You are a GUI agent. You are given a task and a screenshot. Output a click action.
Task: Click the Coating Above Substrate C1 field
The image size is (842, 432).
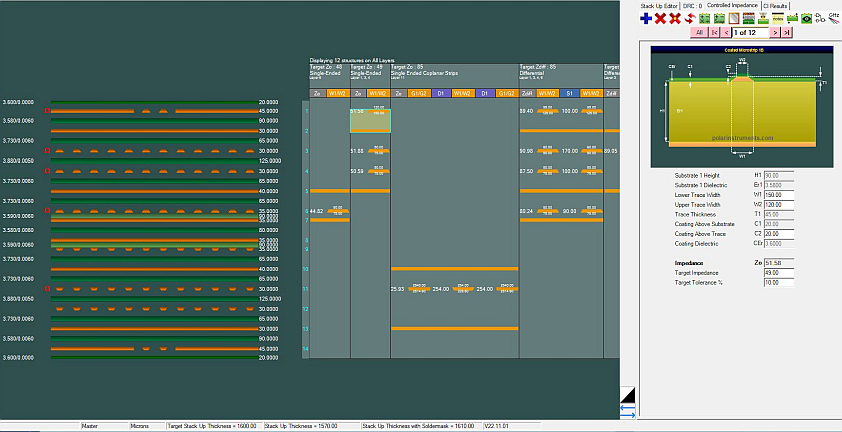pyautogui.click(x=779, y=224)
